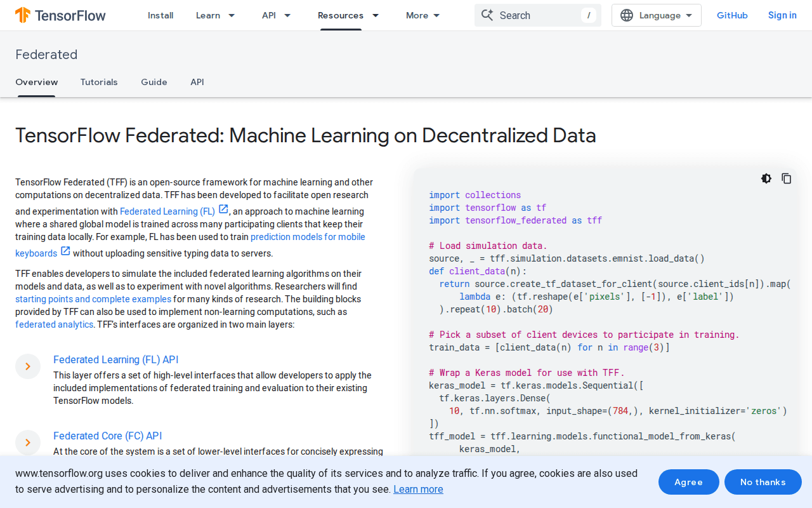Follow the Federated Learning (FL) link
812x508 pixels.
click(x=167, y=211)
